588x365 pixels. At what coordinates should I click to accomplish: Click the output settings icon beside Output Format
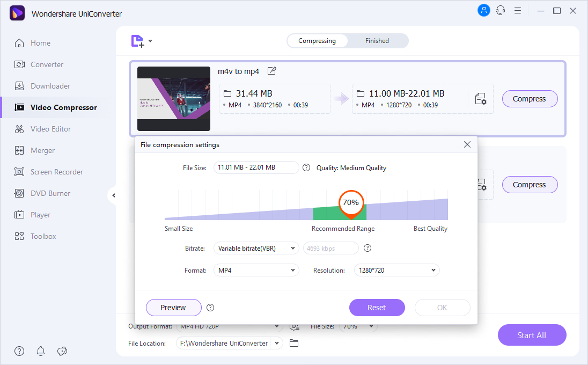click(x=295, y=327)
